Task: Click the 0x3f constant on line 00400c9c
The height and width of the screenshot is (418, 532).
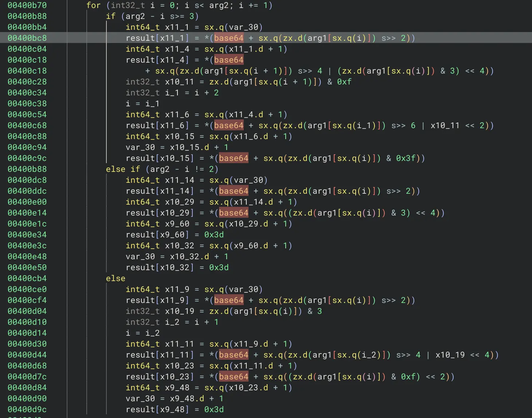Action: pos(406,158)
